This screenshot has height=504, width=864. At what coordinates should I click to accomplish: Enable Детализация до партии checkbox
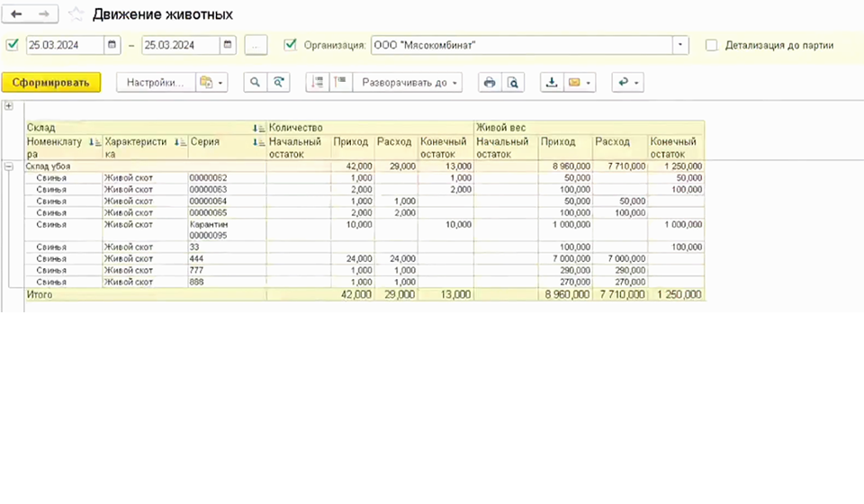(x=712, y=45)
